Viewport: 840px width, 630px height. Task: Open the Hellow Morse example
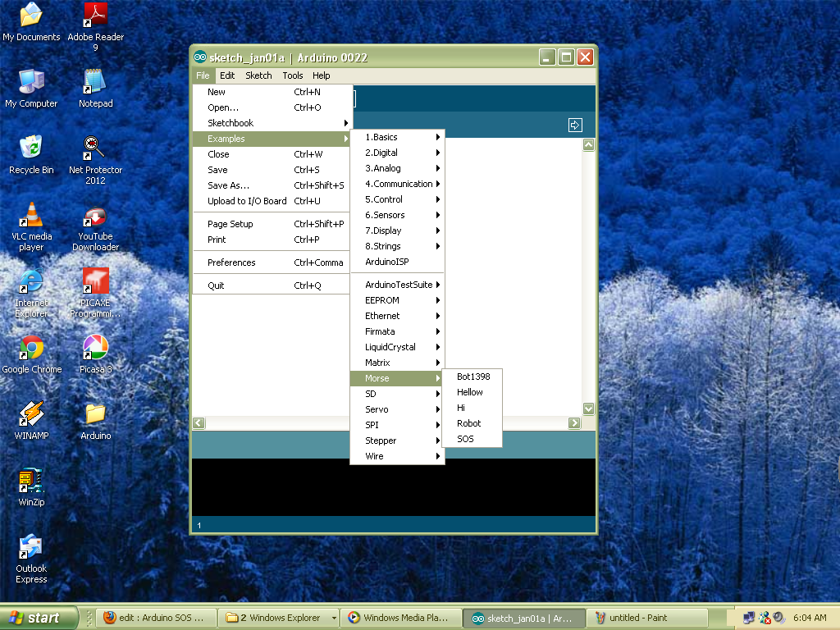tap(472, 392)
